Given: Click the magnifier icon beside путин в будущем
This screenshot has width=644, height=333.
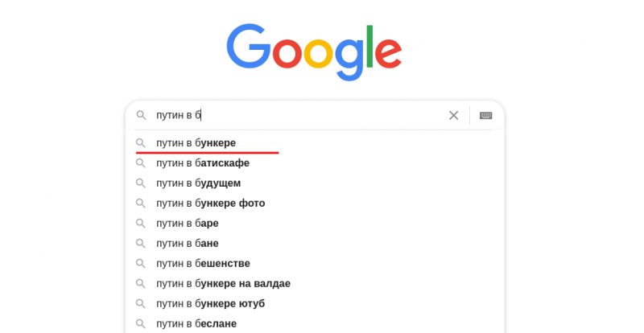Looking at the screenshot, I should (141, 183).
